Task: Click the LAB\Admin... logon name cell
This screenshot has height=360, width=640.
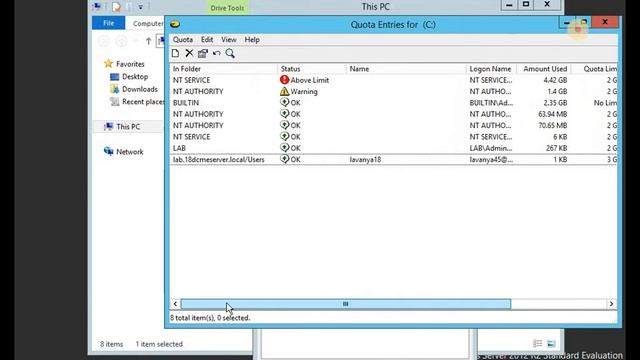Action: 491,148
